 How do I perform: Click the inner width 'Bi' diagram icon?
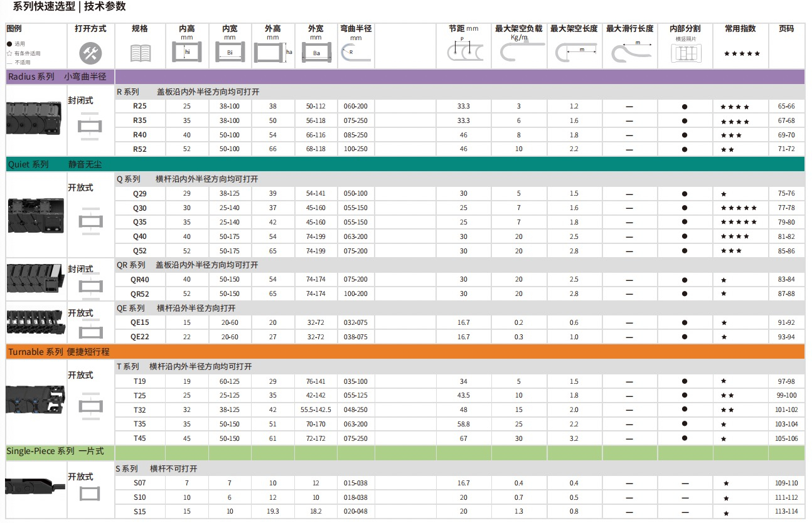(x=230, y=53)
